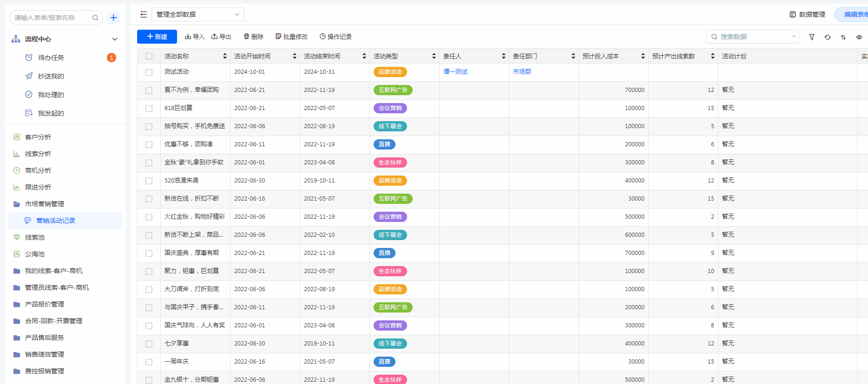Select the checkbox for 618巨划算 row

[149, 109]
